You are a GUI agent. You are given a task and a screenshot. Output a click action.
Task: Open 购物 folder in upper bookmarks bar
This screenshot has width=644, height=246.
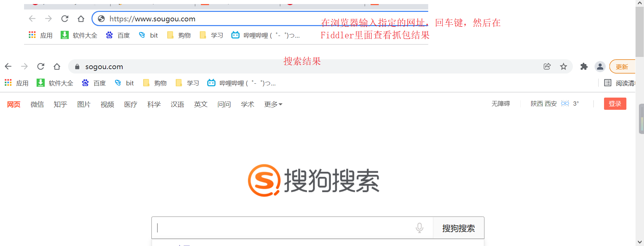click(x=179, y=35)
